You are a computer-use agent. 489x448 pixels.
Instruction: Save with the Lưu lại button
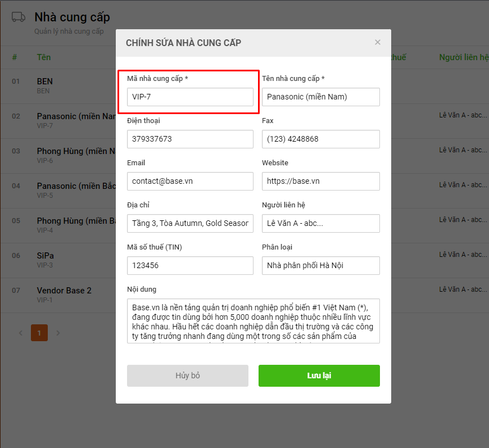coord(319,375)
